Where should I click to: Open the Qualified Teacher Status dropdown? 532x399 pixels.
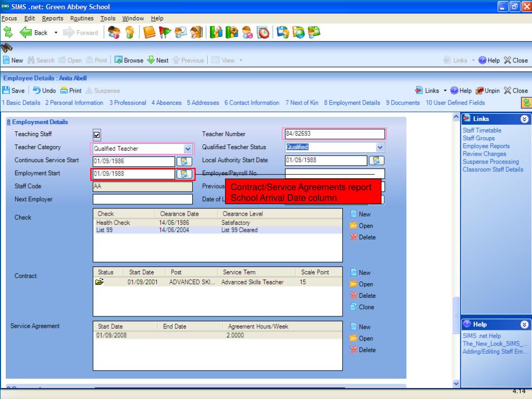point(380,148)
